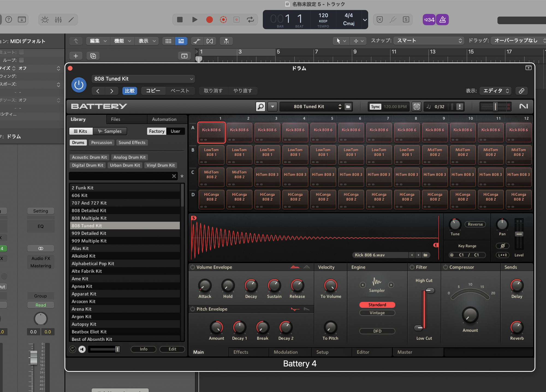Adjust the High Cut filter slider
This screenshot has height=392, width=546.
coord(430,291)
